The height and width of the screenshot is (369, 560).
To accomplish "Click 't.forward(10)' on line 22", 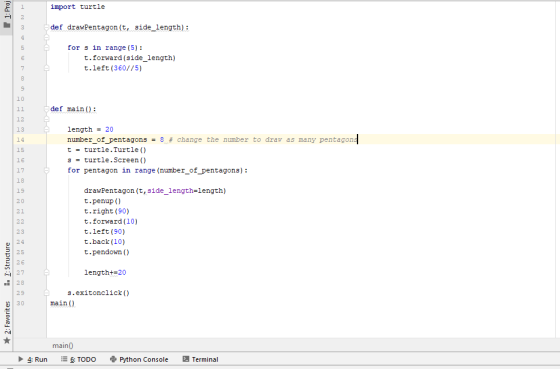I will 111,221.
